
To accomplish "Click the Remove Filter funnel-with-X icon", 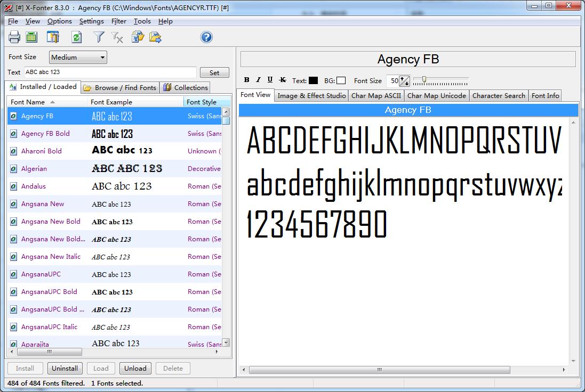I will pyautogui.click(x=117, y=37).
